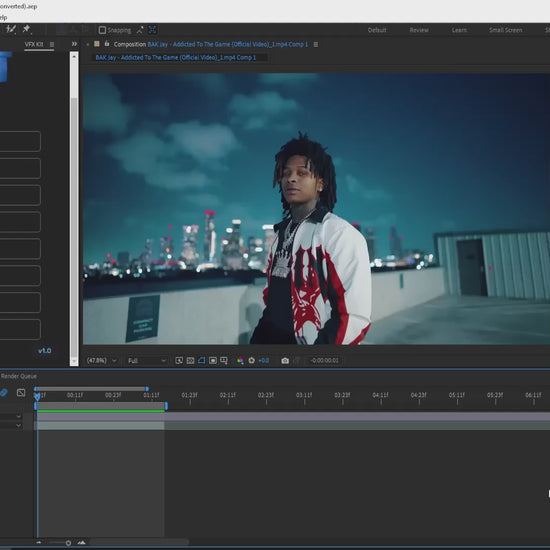Image resolution: width=550 pixels, height=550 pixels.
Task: Open the magnification ratio dropdown (47.8%)
Action: click(102, 361)
